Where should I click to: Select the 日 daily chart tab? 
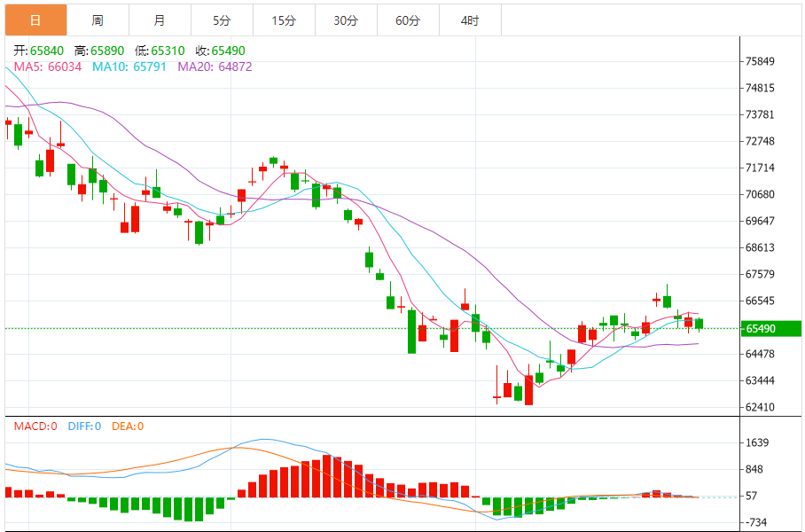click(35, 20)
